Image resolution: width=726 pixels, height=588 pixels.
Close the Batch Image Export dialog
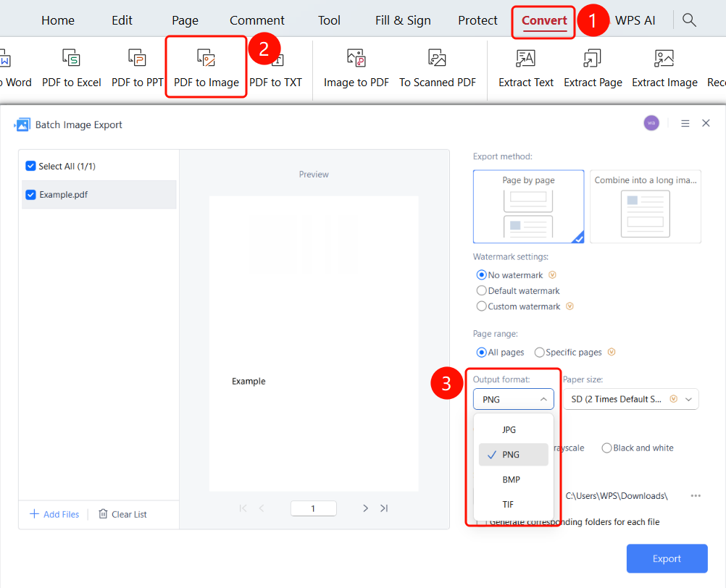tap(706, 123)
